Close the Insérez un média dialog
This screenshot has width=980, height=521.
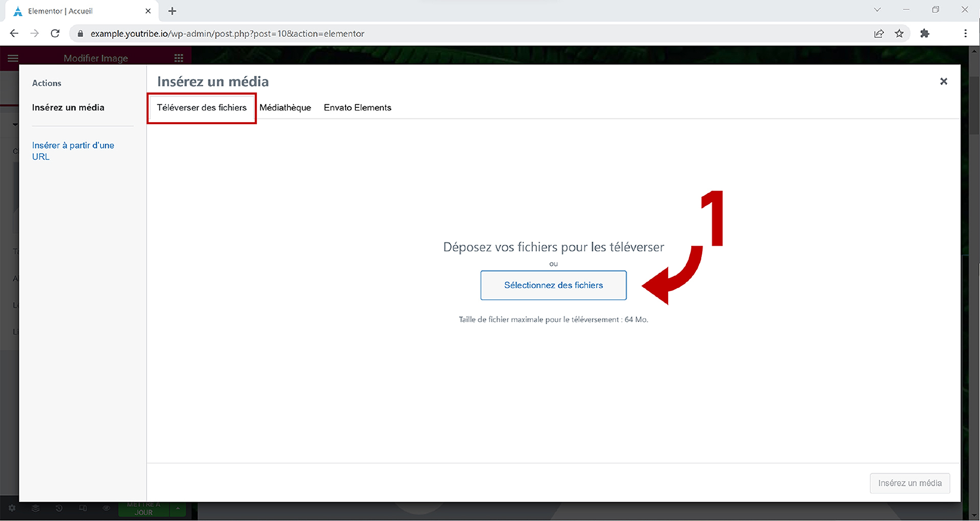point(943,82)
